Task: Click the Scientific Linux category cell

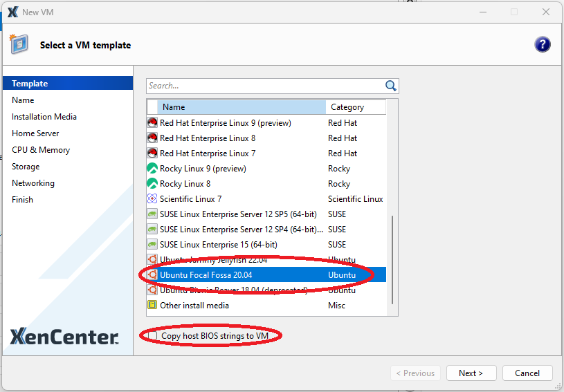Action: pyautogui.click(x=356, y=198)
